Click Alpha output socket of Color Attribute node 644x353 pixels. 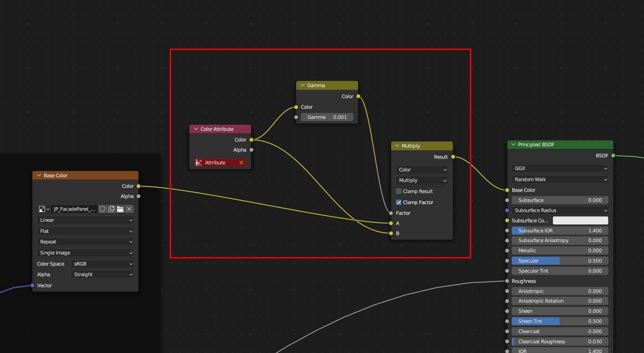pos(252,150)
